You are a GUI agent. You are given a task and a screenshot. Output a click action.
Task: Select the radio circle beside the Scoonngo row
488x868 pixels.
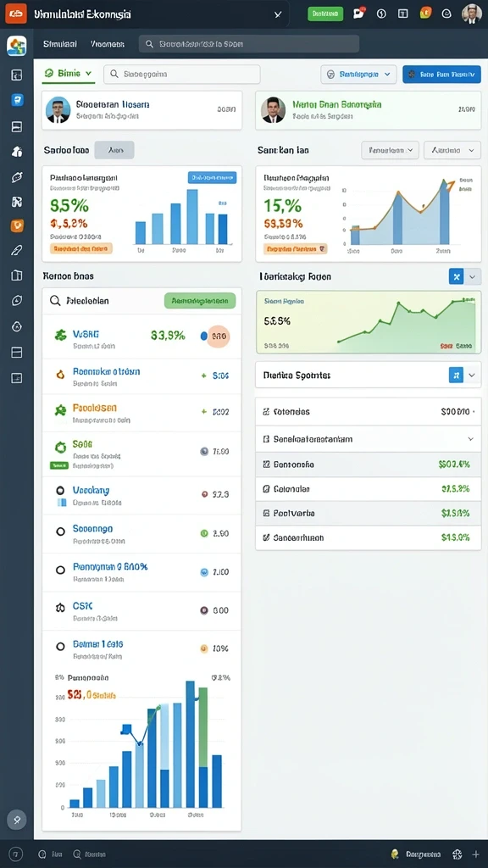[x=61, y=531]
